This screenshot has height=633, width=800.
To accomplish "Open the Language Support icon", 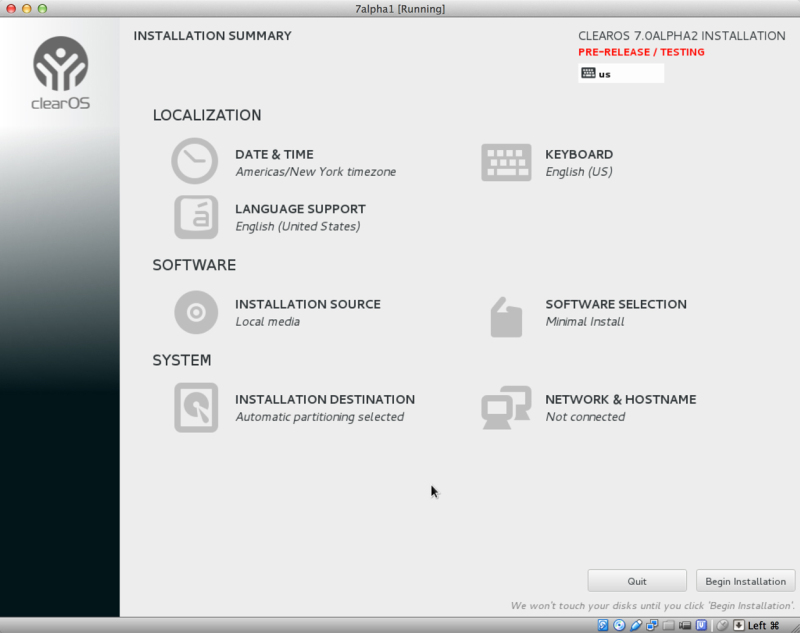I will pyautogui.click(x=196, y=217).
